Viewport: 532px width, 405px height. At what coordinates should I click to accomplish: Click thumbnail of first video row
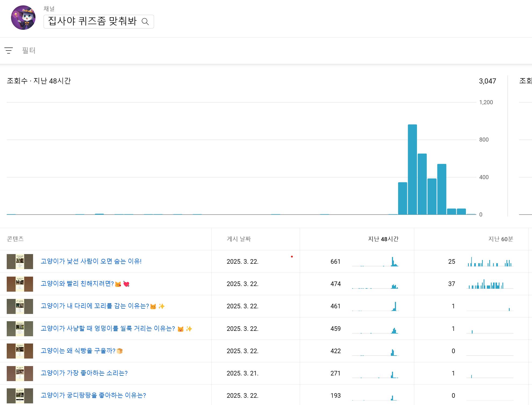[20, 262]
